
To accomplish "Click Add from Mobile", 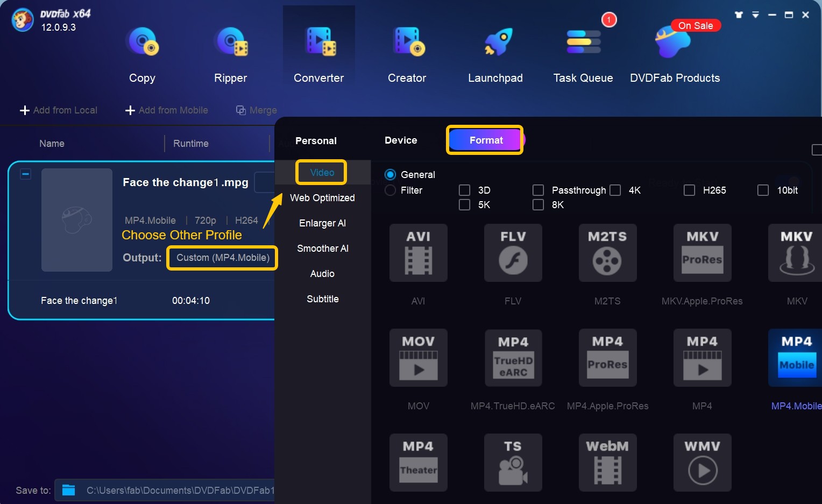I will (x=167, y=110).
